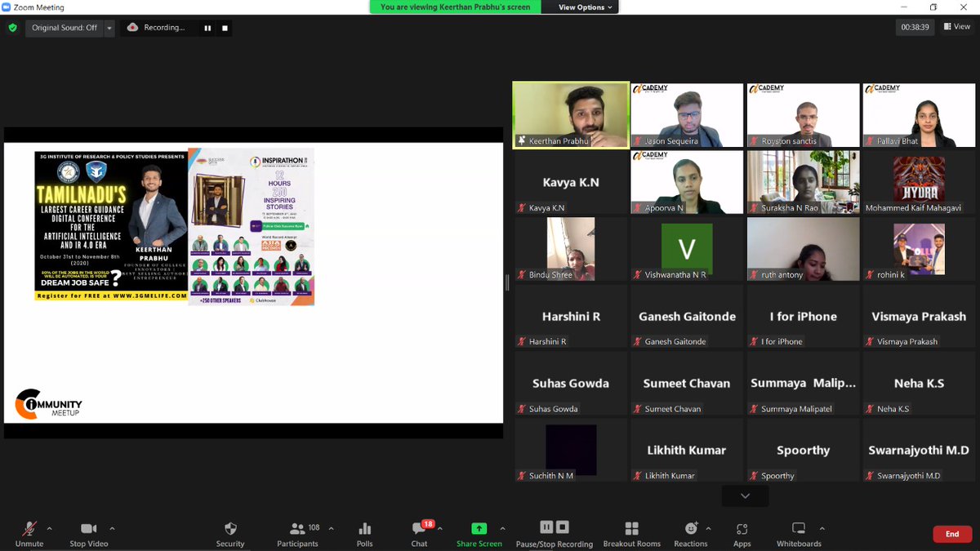Open View Options dropdown
This screenshot has width=980, height=551.
[581, 7]
